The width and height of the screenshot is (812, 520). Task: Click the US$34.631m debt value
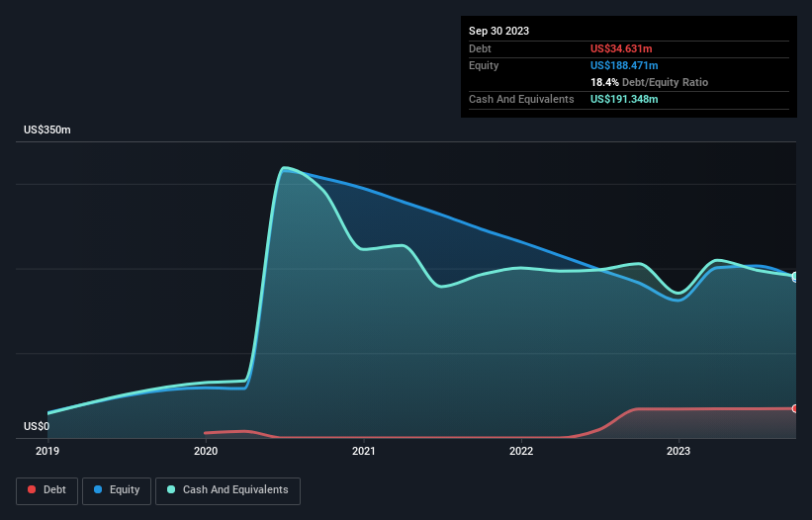621,48
